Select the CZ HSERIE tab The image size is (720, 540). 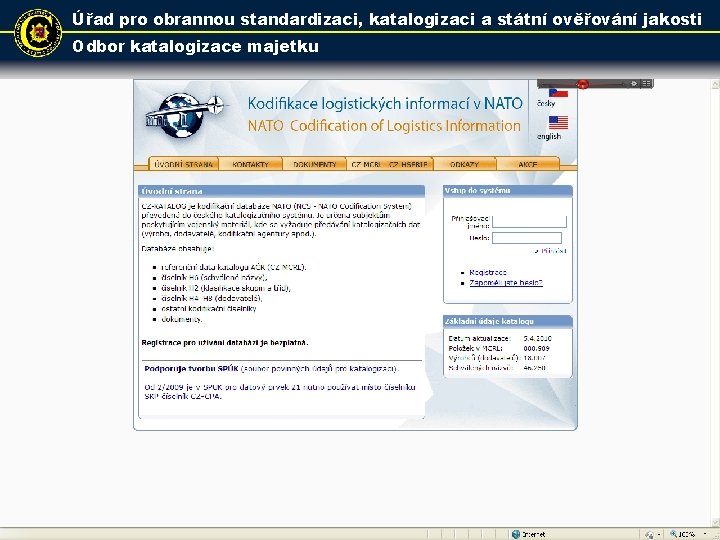[408, 164]
